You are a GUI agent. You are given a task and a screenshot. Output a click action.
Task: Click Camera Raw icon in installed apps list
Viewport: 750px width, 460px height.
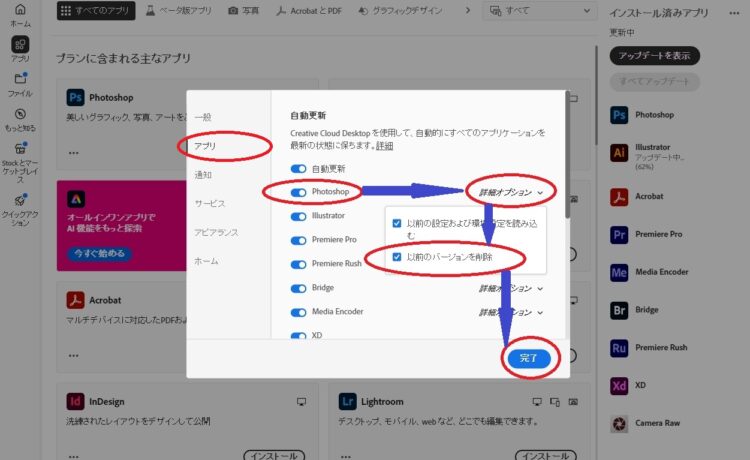point(619,423)
